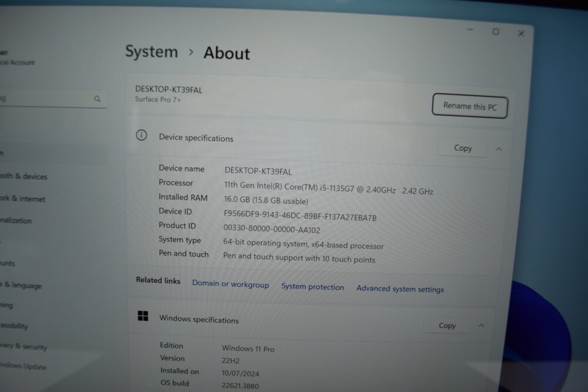Open Personalization in sidebar

(x=16, y=220)
